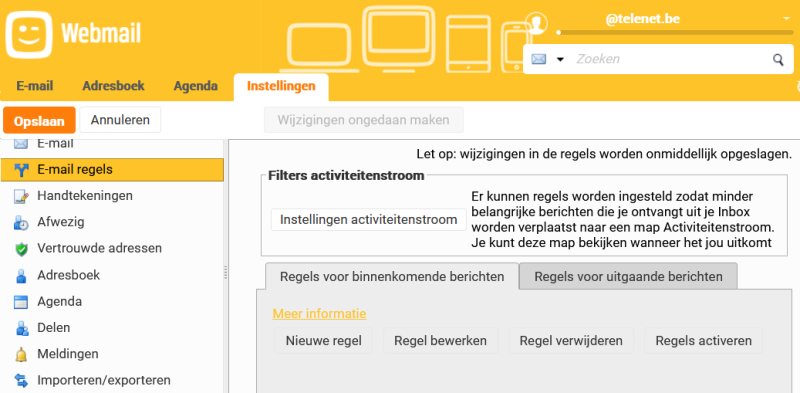
Task: Click the Meldingen bell icon
Action: click(21, 354)
